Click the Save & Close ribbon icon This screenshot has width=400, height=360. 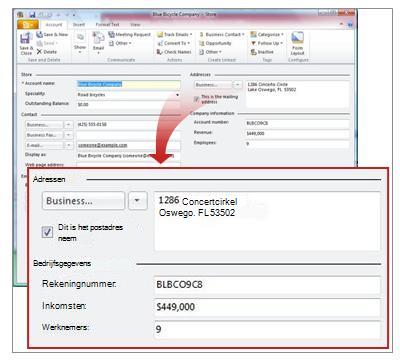pyautogui.click(x=26, y=44)
